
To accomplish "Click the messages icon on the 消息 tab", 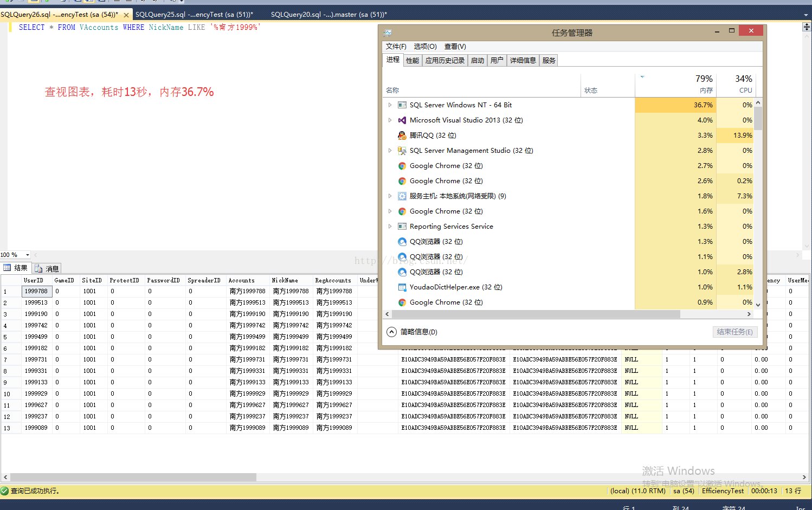I will click(38, 268).
